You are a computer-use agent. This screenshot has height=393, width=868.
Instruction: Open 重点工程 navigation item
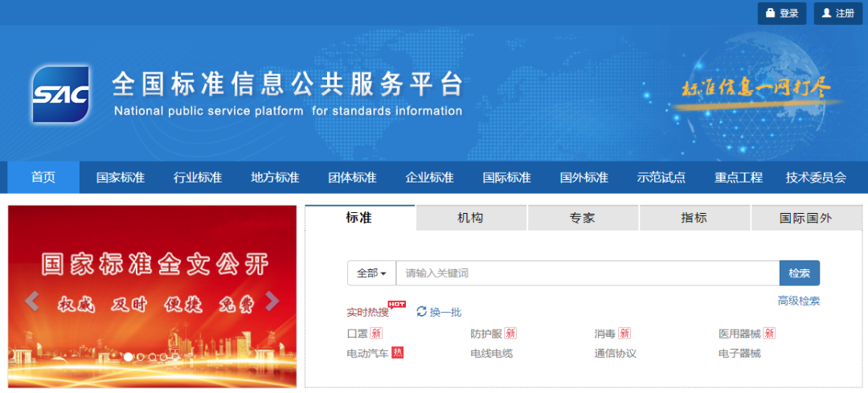click(x=739, y=178)
